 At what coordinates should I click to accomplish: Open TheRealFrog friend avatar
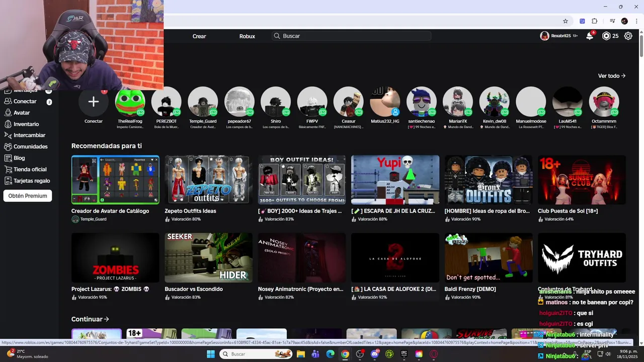[x=130, y=102]
